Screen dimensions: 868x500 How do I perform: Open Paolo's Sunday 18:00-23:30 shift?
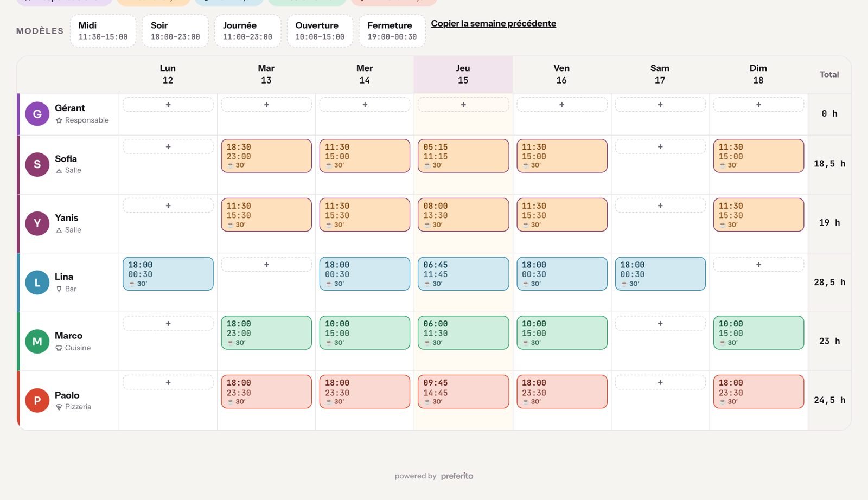point(758,392)
